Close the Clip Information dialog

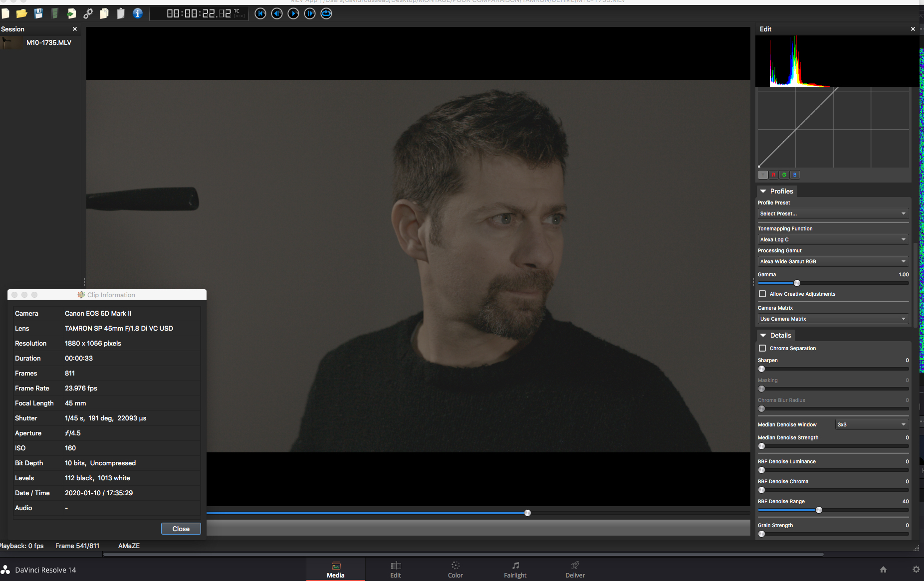181,529
